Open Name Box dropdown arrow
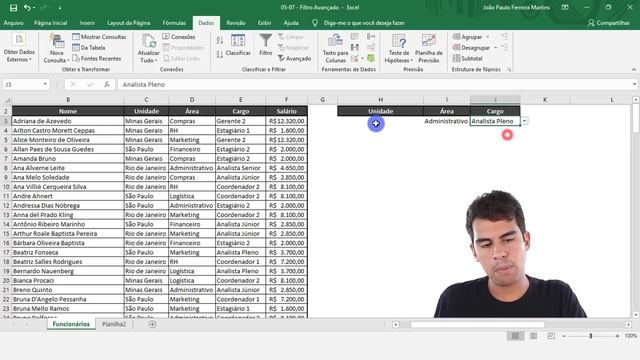 pyautogui.click(x=45, y=84)
